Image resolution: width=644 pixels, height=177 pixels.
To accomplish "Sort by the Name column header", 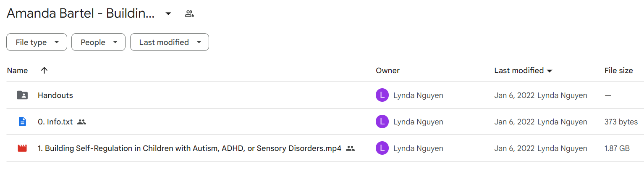I will tap(17, 71).
